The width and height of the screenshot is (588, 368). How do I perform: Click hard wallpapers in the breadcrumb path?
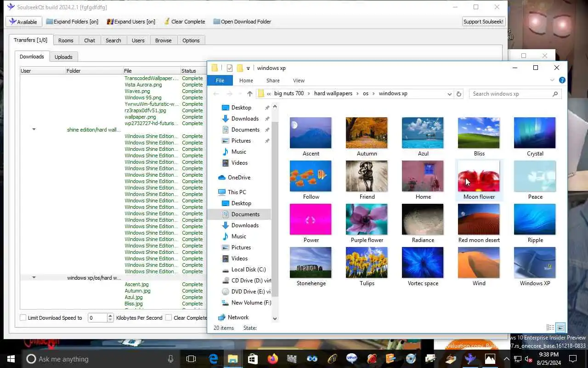coord(333,93)
